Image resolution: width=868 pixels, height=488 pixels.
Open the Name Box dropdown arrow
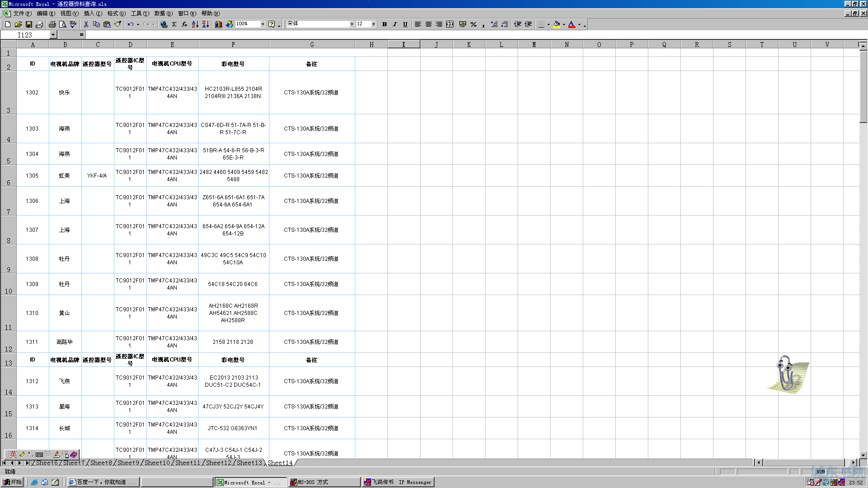(x=53, y=35)
